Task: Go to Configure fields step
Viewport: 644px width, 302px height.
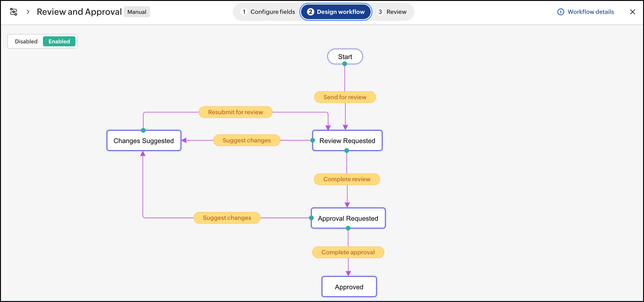Action: coord(268,12)
